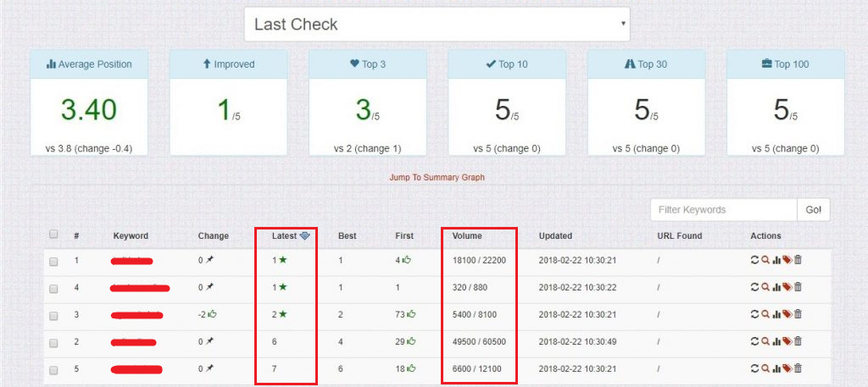Screen dimensions: 868x387
Task: Tag the keyword with volume 6600 / 12100
Action: 787,368
